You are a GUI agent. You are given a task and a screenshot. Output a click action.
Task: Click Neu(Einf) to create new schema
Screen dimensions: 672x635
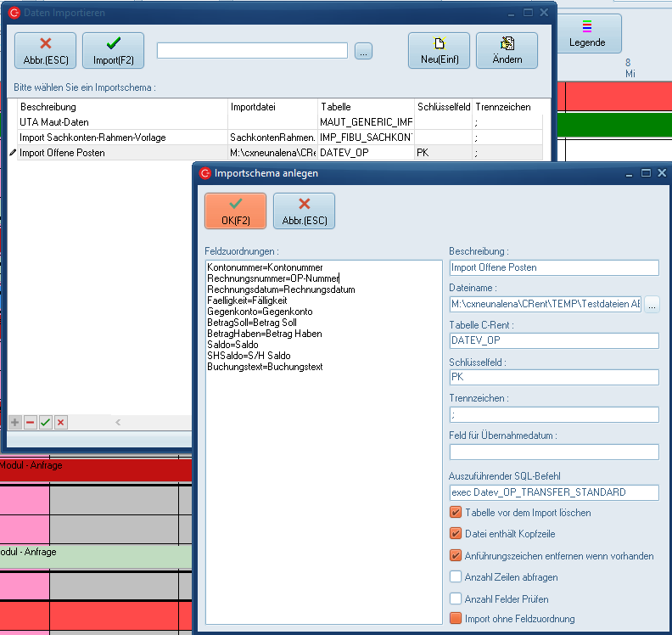click(439, 50)
